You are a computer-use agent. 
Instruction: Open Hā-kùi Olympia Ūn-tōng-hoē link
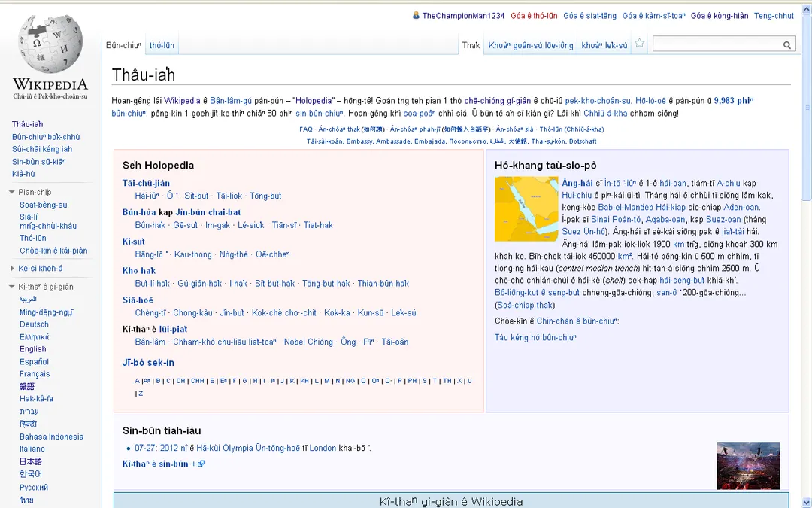click(247, 448)
